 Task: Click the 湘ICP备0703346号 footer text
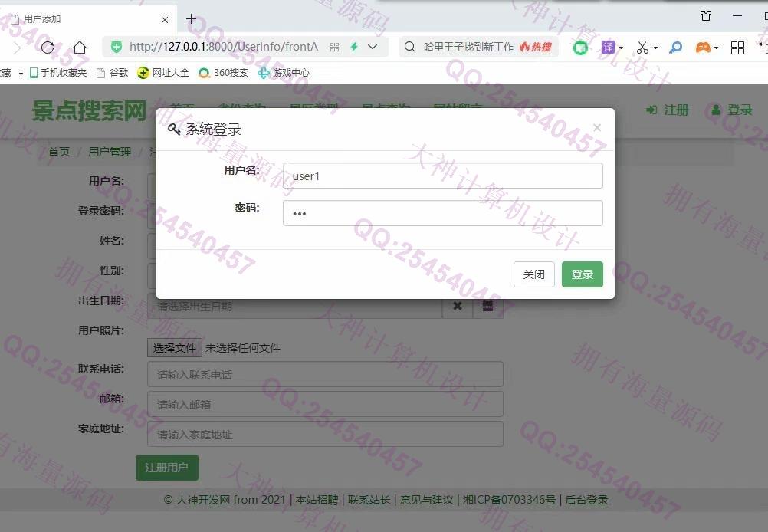click(x=510, y=500)
